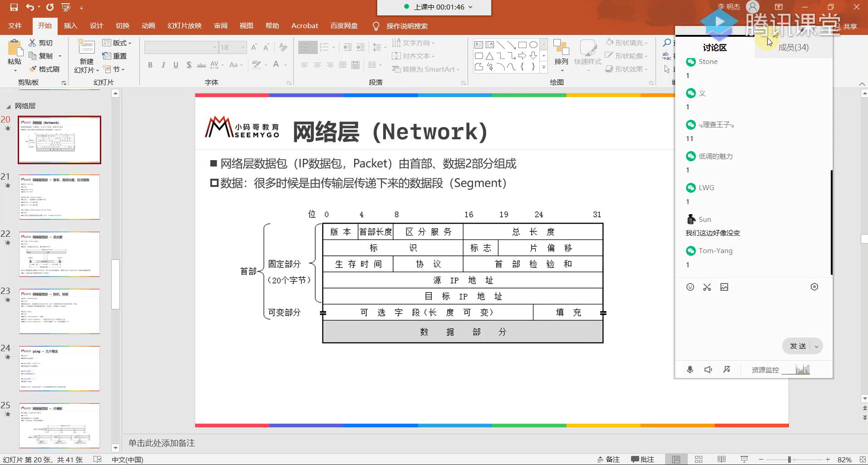Select slide 22 thumbnail
This screenshot has height=465, width=868.
(x=59, y=254)
